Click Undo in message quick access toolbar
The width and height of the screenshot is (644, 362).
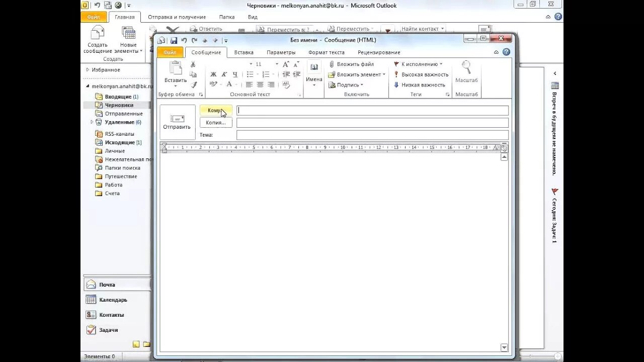(184, 40)
